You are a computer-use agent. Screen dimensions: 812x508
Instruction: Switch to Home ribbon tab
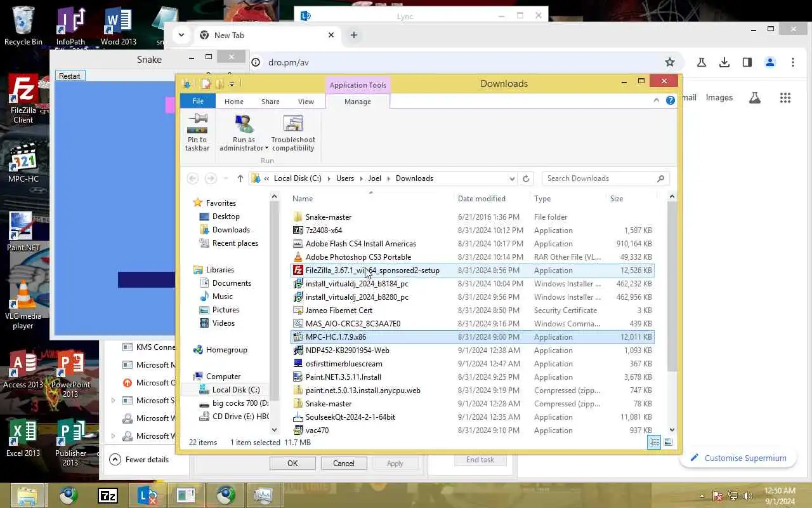[233, 102]
